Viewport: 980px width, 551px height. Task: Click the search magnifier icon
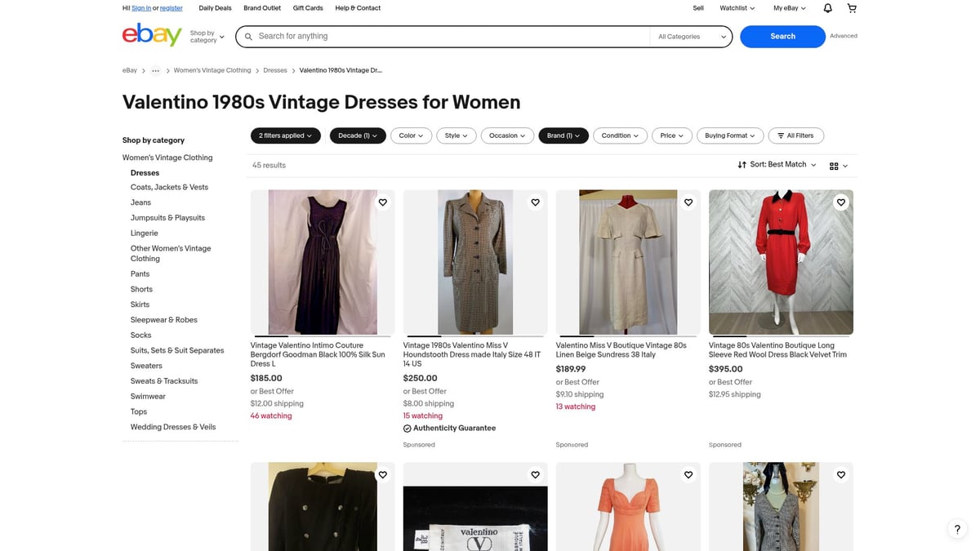pyautogui.click(x=248, y=37)
